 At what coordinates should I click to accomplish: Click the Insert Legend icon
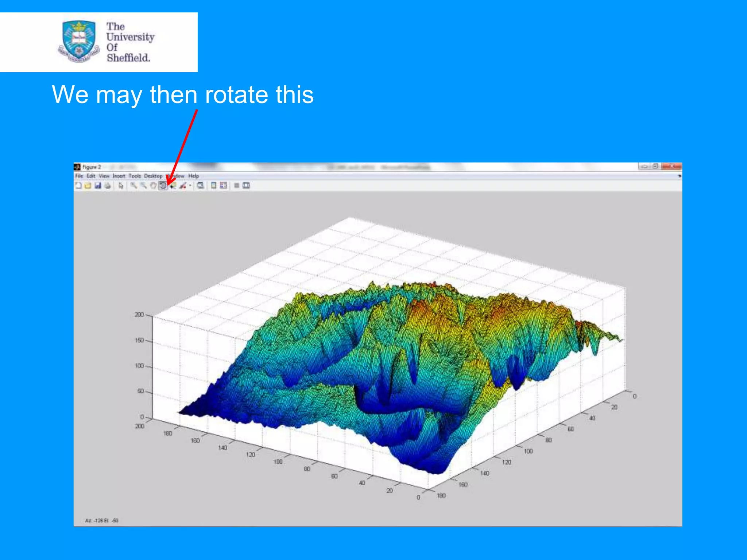pos(223,186)
